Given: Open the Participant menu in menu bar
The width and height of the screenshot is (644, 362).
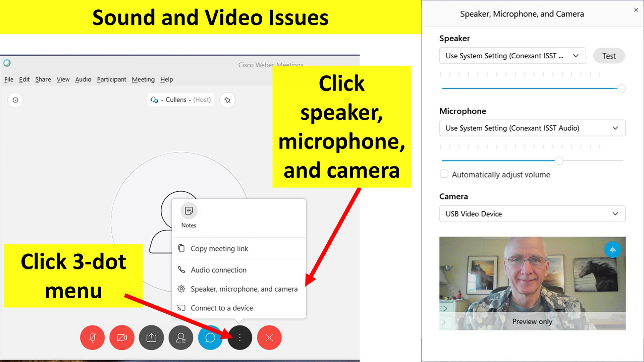Looking at the screenshot, I should pos(111,79).
